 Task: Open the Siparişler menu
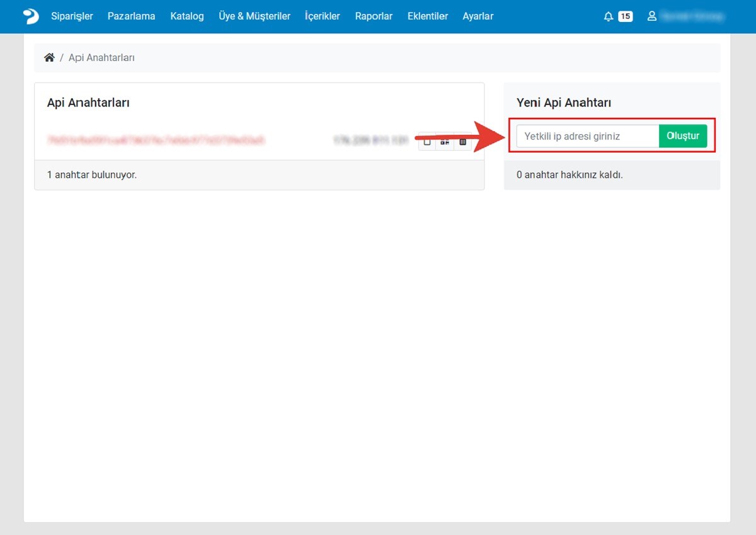[72, 16]
